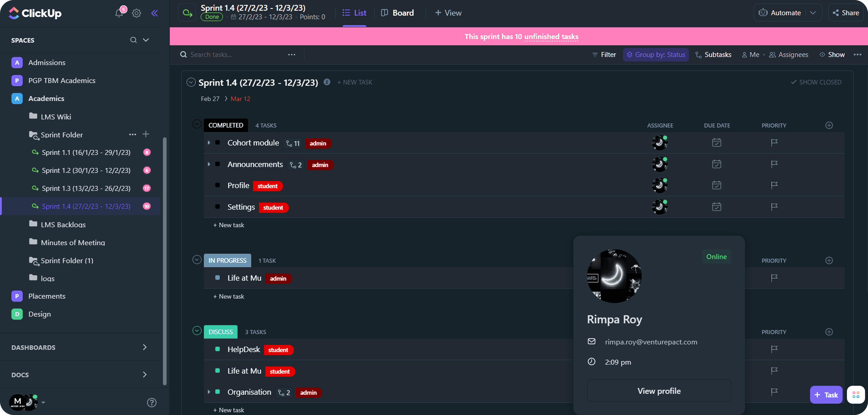Open ClickUp settings gear
868x415 pixels.
pyautogui.click(x=137, y=13)
